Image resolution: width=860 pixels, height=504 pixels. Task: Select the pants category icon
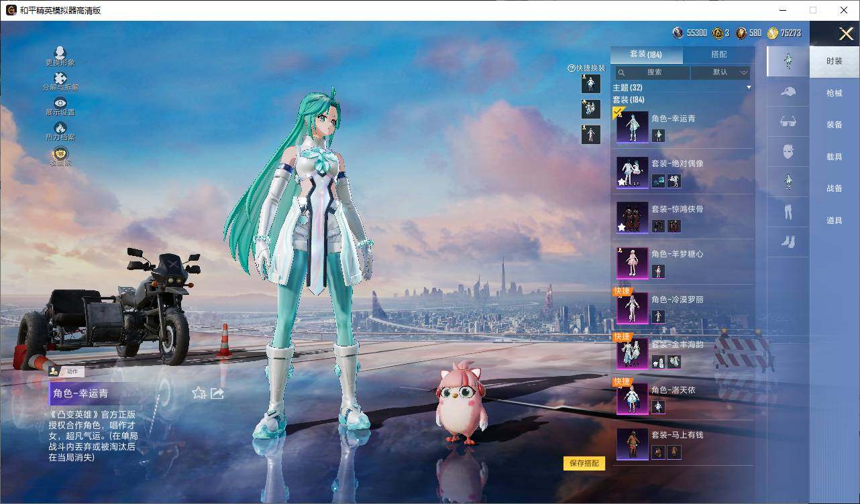[x=788, y=212]
